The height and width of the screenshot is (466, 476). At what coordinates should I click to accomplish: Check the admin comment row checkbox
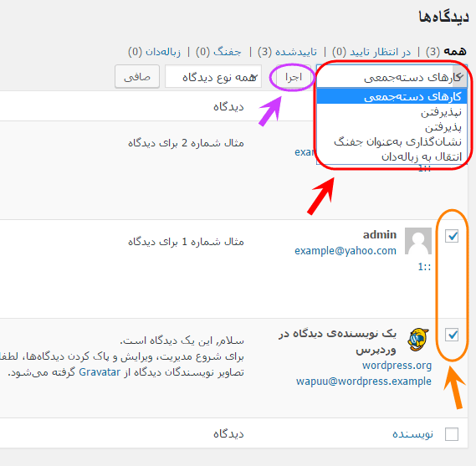[x=452, y=236]
